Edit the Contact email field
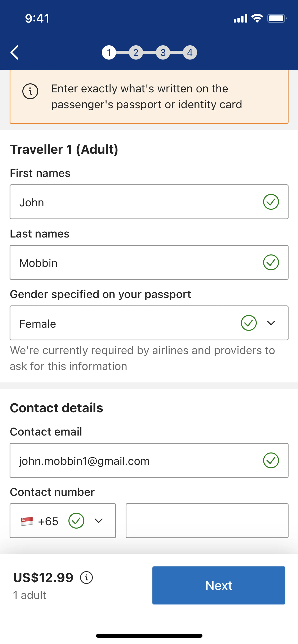 click(135, 461)
